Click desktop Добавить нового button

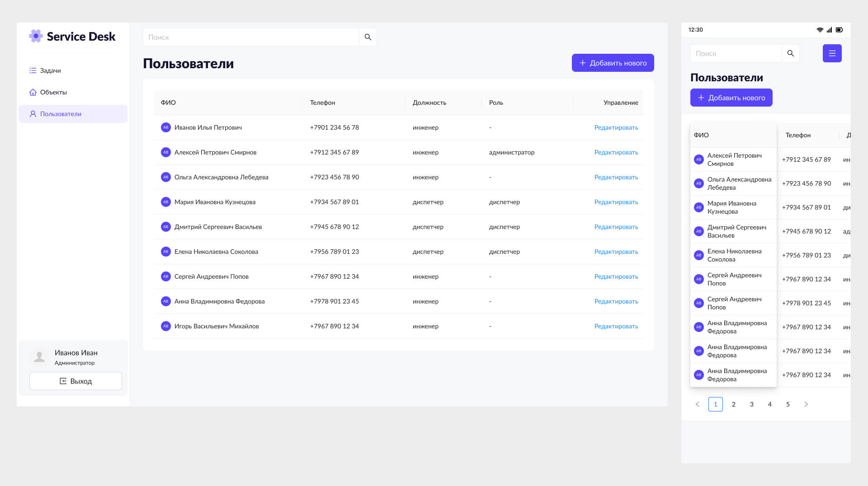click(x=613, y=63)
